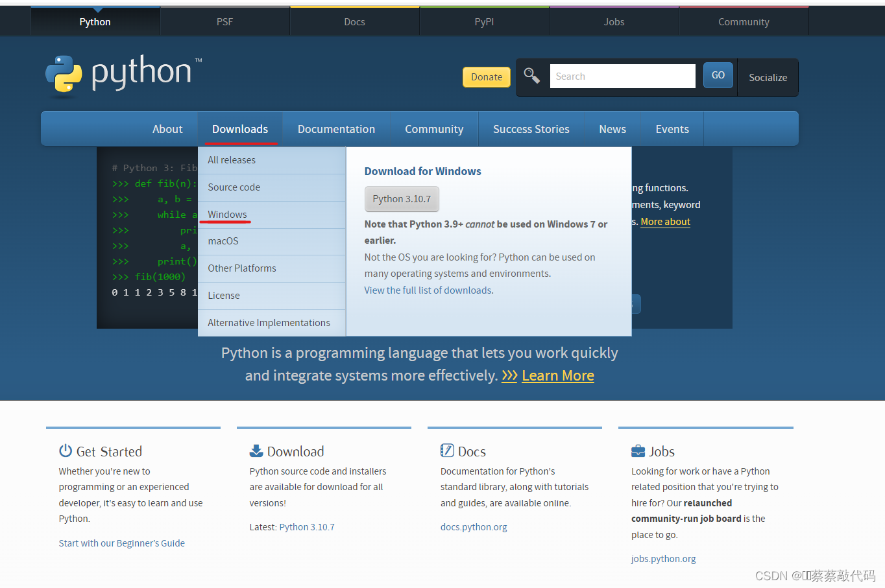Viewport: 885px width, 588px height.
Task: Click the Learn More link
Action: pyautogui.click(x=558, y=376)
